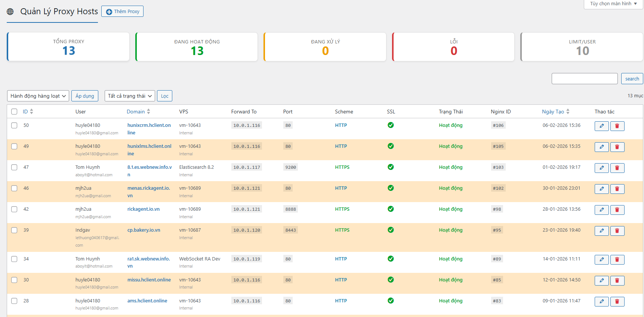Edit proxy cp.bakery.io.vn pencil icon
The height and width of the screenshot is (317, 644).
pos(601,231)
